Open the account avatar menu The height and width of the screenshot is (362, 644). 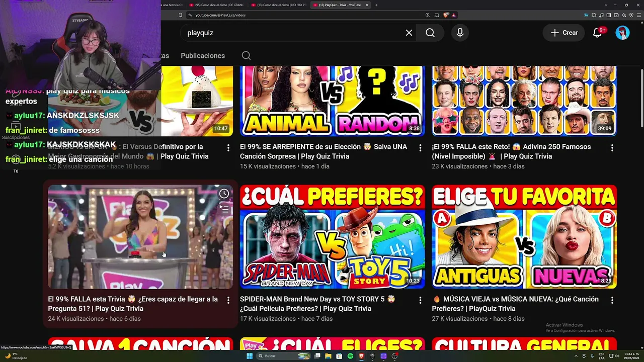622,33
